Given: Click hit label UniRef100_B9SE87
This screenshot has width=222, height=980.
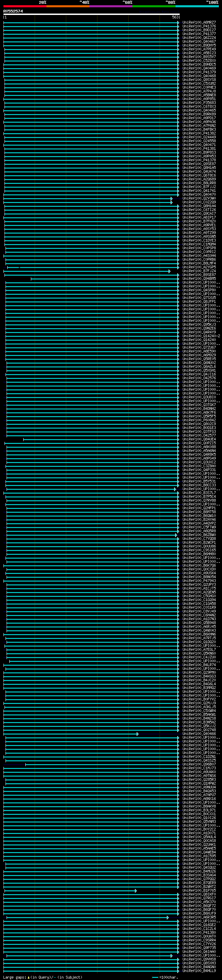Looking at the screenshot, I should (x=199, y=275).
